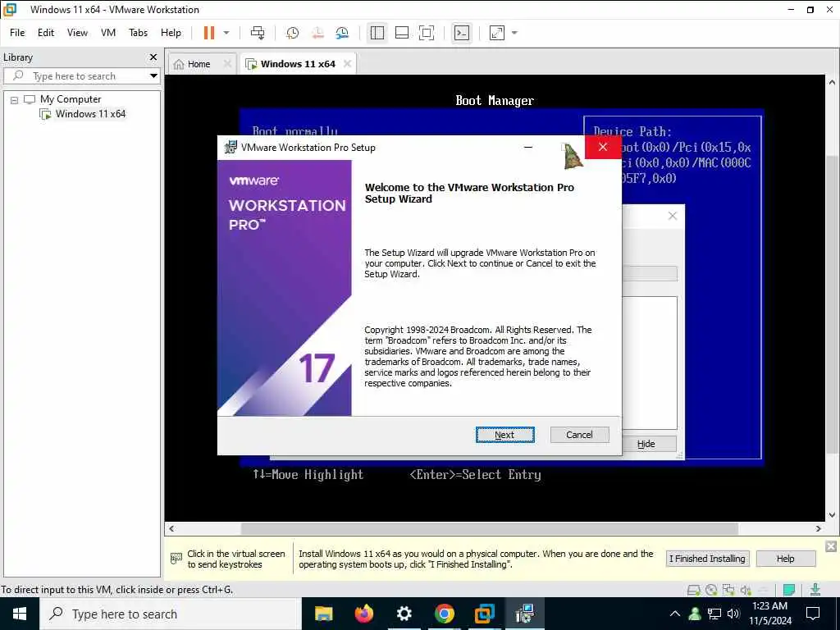Click the network adapter status bar icon
The width and height of the screenshot is (840, 630).
coord(728,590)
